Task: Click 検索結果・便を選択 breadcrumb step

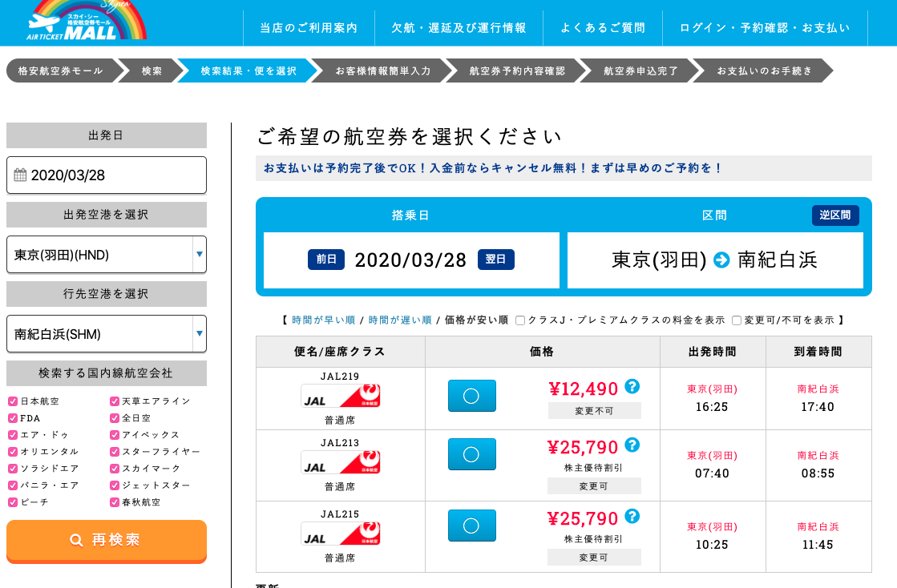Action: (x=248, y=70)
